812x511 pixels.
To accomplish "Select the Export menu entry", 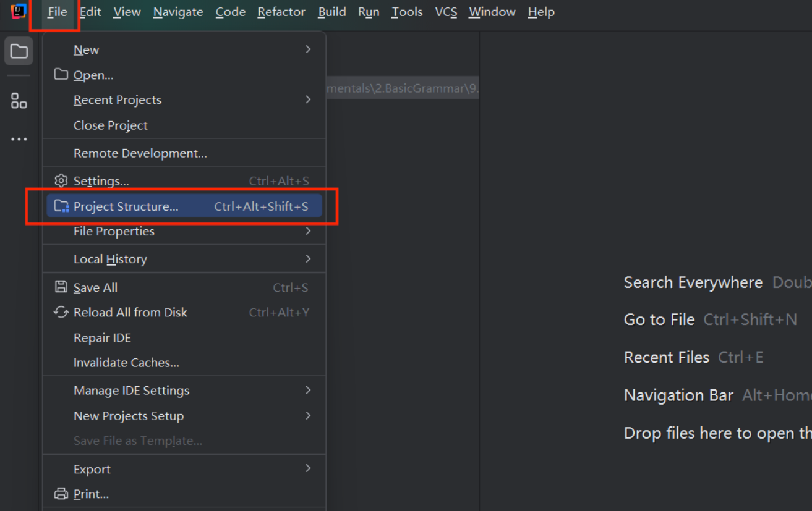I will click(x=184, y=469).
